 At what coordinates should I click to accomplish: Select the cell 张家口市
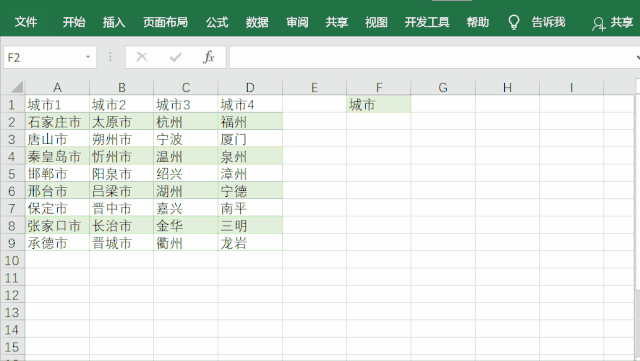57,225
